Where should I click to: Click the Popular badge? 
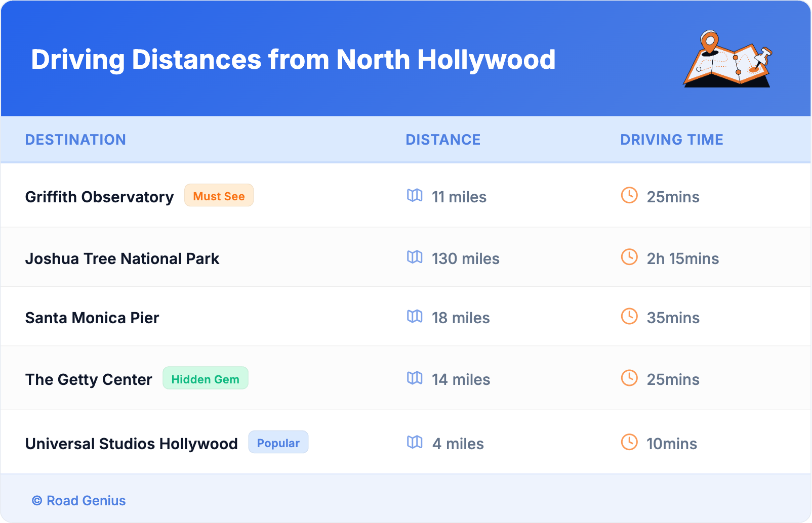278,443
